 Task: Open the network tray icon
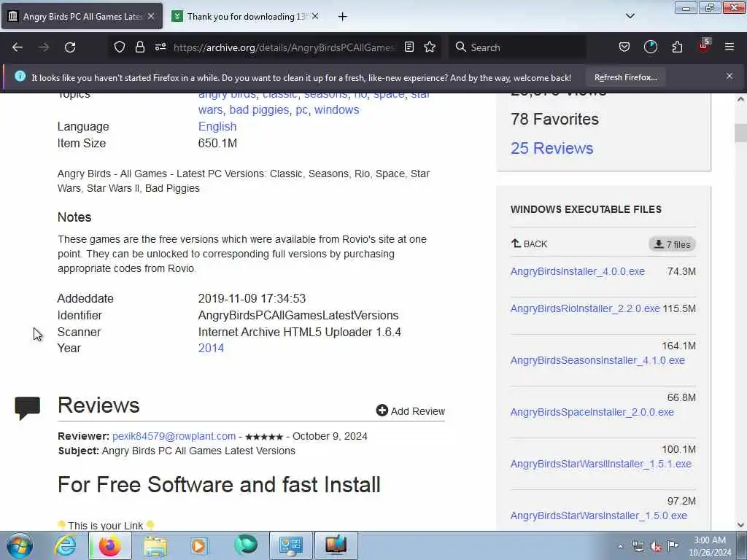[638, 547]
